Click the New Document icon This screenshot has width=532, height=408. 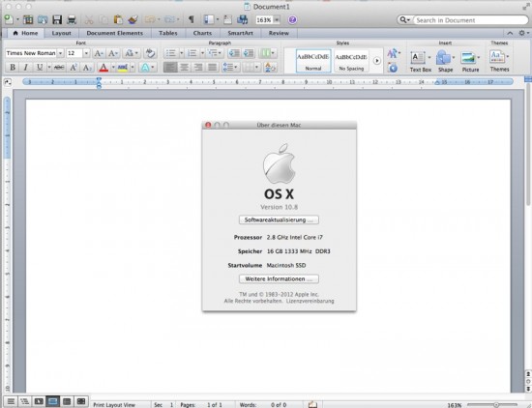click(9, 19)
